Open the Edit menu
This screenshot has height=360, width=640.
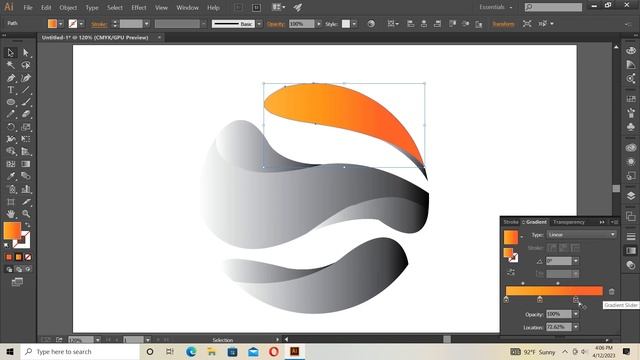46,7
